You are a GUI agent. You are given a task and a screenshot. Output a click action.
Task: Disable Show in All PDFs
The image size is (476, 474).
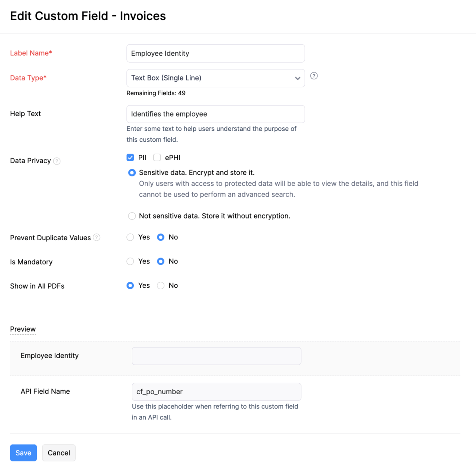click(x=161, y=285)
